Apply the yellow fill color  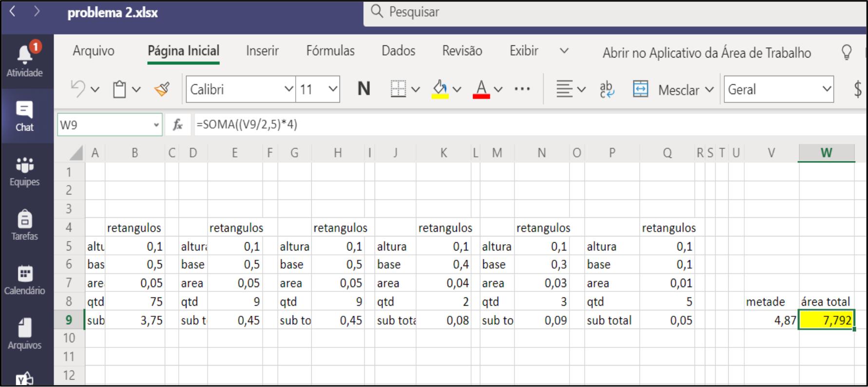(440, 89)
